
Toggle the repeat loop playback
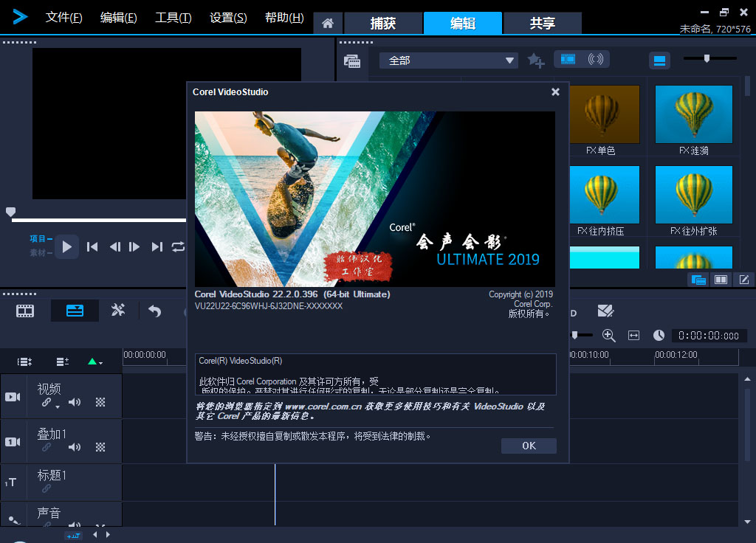tap(178, 246)
